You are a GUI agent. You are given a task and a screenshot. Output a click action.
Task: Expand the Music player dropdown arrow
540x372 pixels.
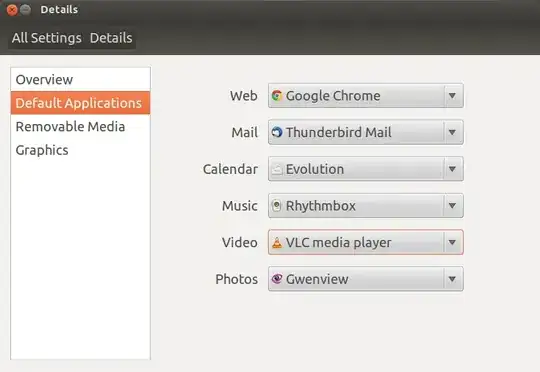(453, 206)
